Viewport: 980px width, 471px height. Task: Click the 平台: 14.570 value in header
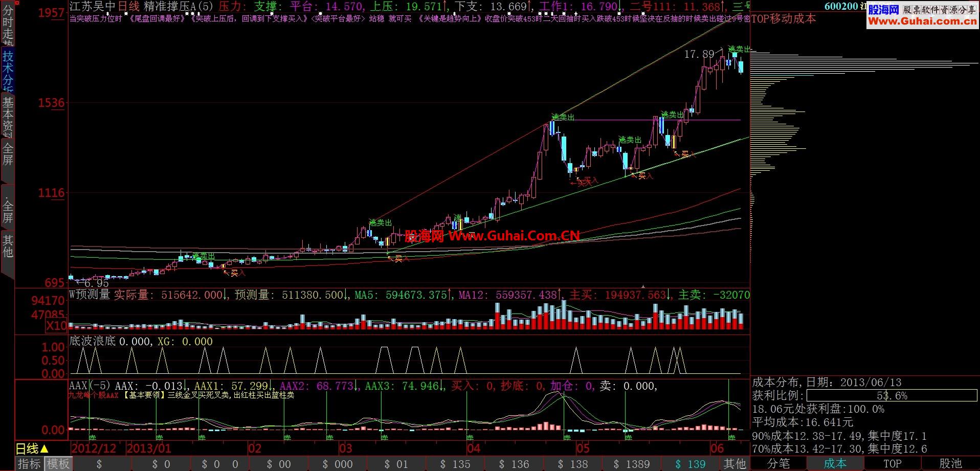point(327,6)
